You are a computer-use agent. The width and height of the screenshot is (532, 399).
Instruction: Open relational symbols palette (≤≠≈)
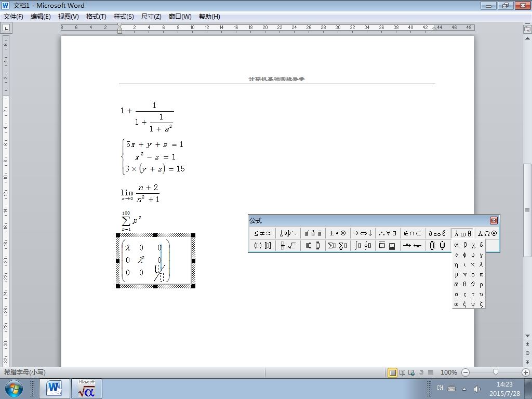262,233
